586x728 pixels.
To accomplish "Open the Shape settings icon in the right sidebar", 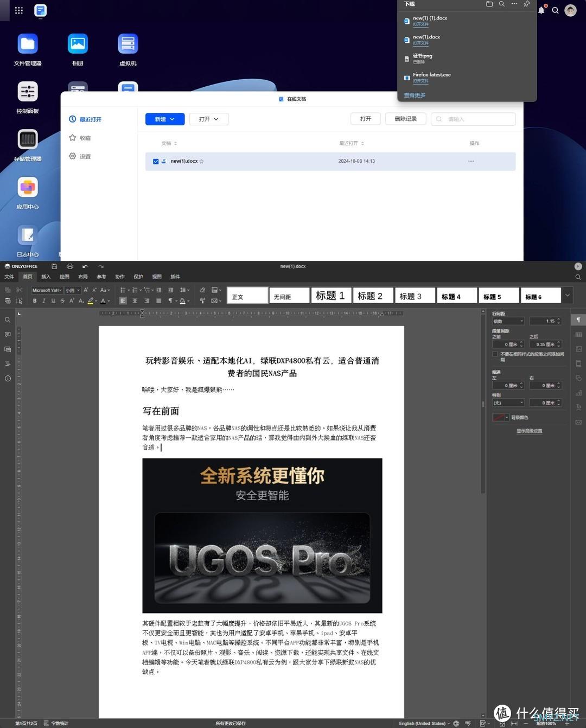I will [x=578, y=378].
